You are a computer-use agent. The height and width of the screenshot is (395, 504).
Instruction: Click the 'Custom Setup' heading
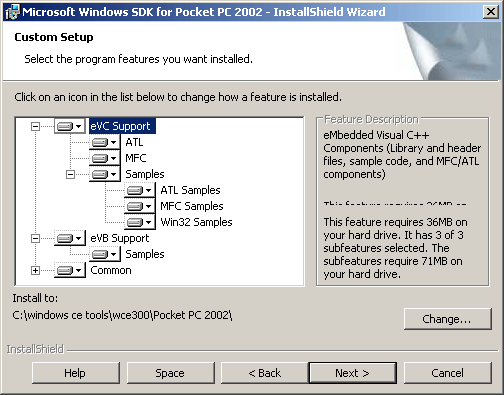54,37
